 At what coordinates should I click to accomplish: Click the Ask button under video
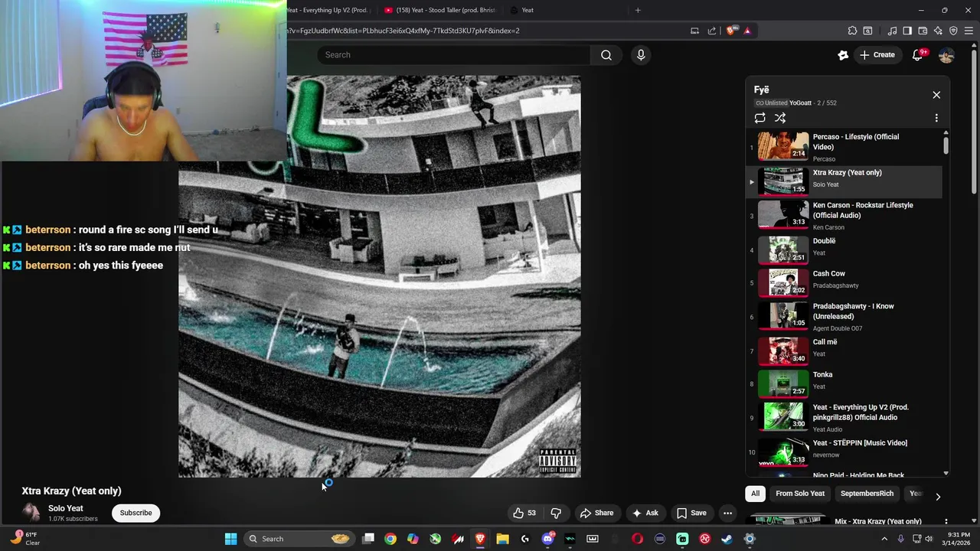(x=645, y=513)
